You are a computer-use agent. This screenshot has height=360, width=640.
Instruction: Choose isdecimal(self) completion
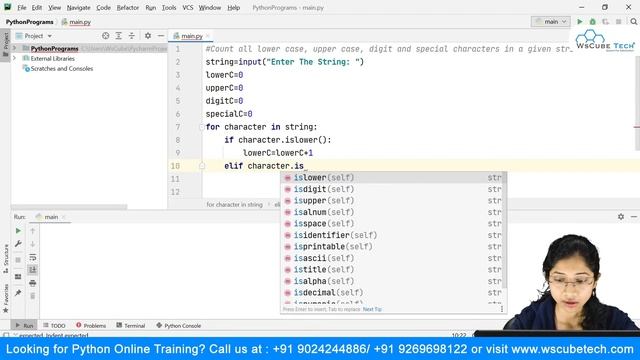[393, 293]
